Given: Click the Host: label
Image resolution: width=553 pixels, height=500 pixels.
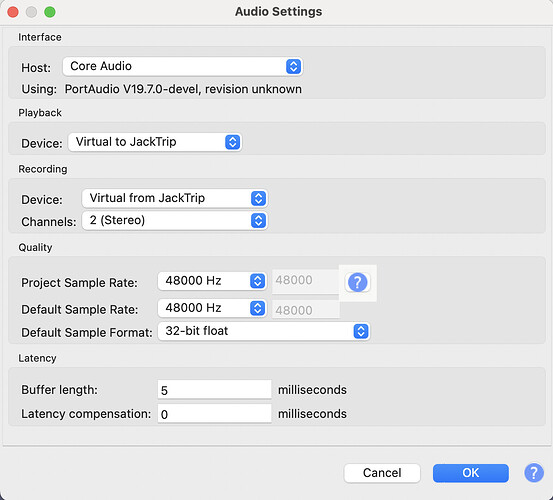Looking at the screenshot, I should [36, 68].
